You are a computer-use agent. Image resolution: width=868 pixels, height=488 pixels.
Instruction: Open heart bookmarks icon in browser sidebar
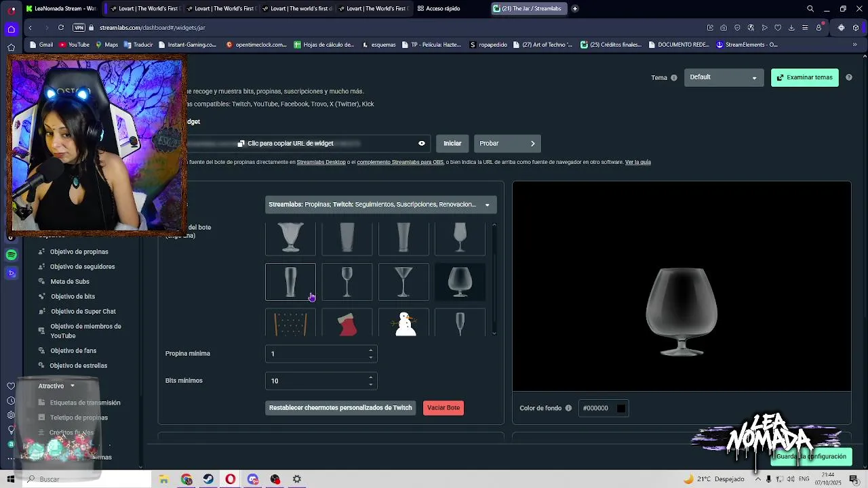tap(11, 386)
